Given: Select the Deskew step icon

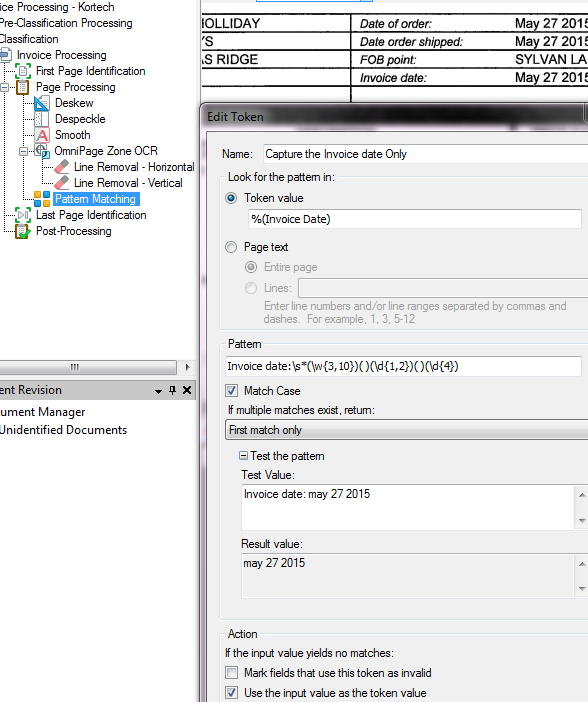Looking at the screenshot, I should [42, 103].
